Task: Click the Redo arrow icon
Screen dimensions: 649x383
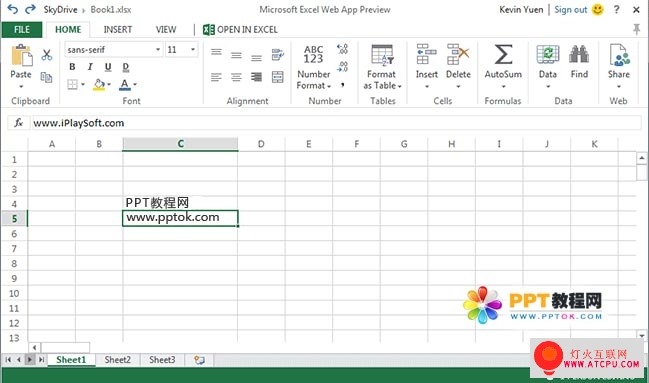Action: pyautogui.click(x=30, y=9)
